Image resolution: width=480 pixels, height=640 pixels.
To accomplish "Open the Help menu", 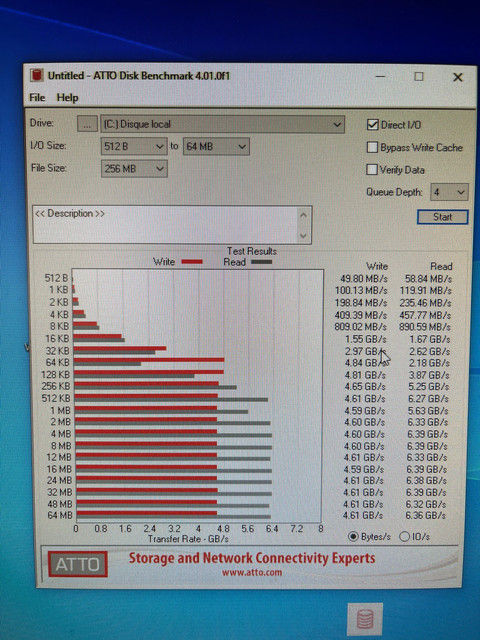I will click(x=67, y=98).
